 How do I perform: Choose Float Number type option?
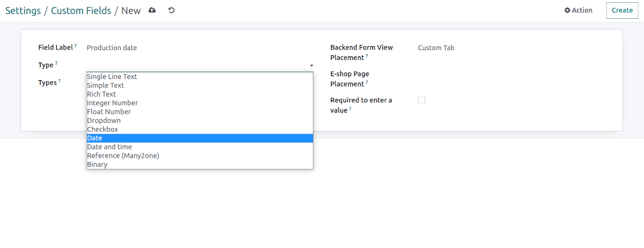(x=199, y=112)
